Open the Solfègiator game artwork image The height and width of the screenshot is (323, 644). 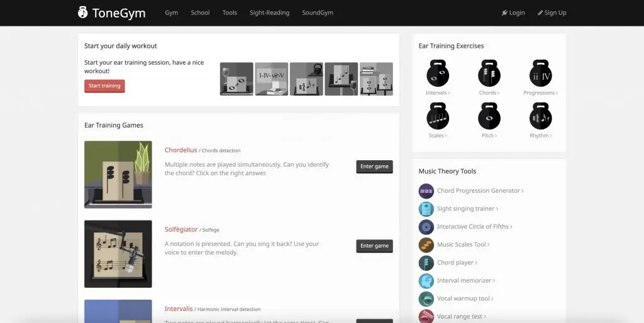(x=118, y=254)
